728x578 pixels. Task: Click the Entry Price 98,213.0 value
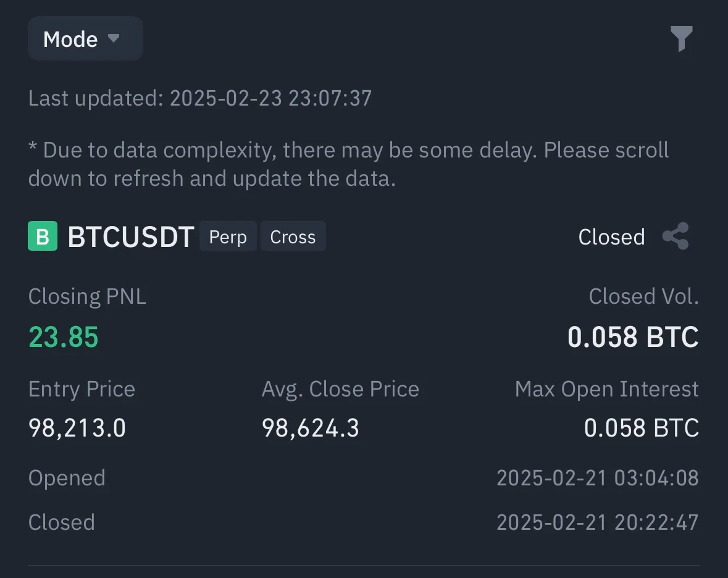click(x=77, y=428)
